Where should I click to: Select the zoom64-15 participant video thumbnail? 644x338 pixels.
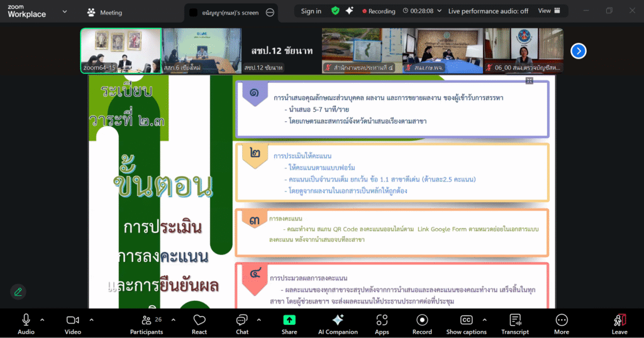(x=121, y=50)
